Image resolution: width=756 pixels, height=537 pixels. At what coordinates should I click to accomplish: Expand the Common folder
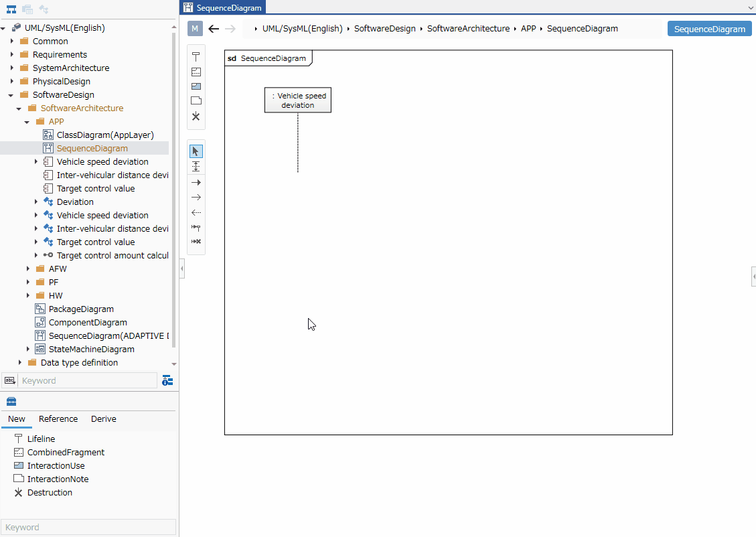click(12, 42)
